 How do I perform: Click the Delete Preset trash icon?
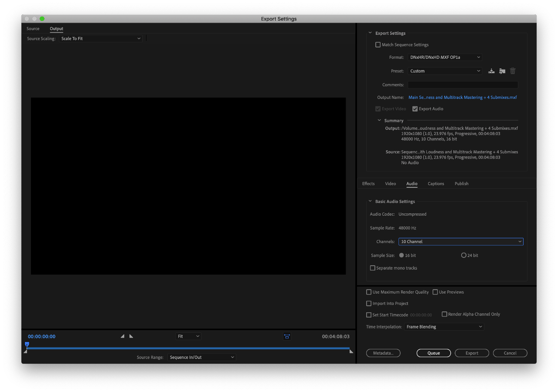(513, 71)
